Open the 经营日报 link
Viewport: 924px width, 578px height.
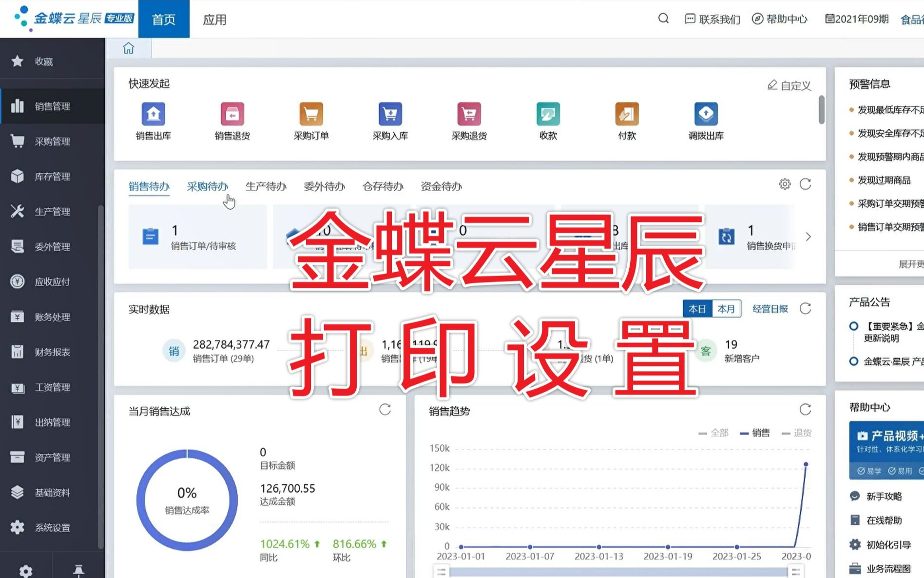(x=770, y=309)
